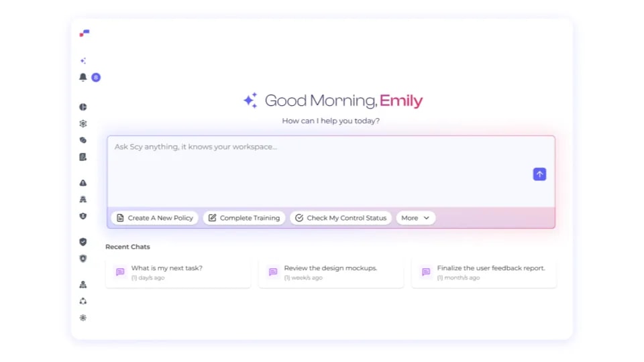Image resolution: width=644 pixels, height=362 pixels.
Task: Click the notification count badge
Action: pos(96,77)
